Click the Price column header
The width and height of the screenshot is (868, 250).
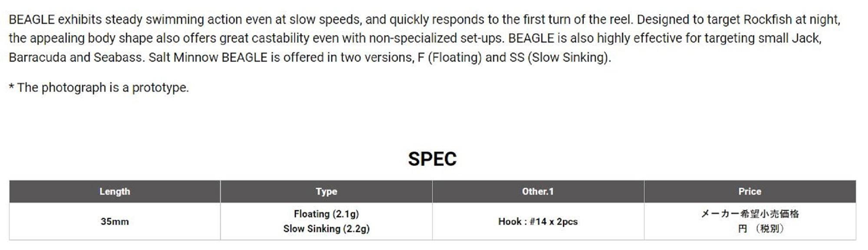750,191
